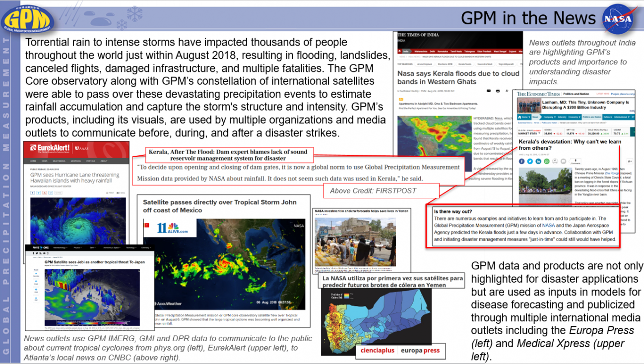Open Phys.org Earth dropdown
This screenshot has width=644, height=364.
tap(92, 247)
